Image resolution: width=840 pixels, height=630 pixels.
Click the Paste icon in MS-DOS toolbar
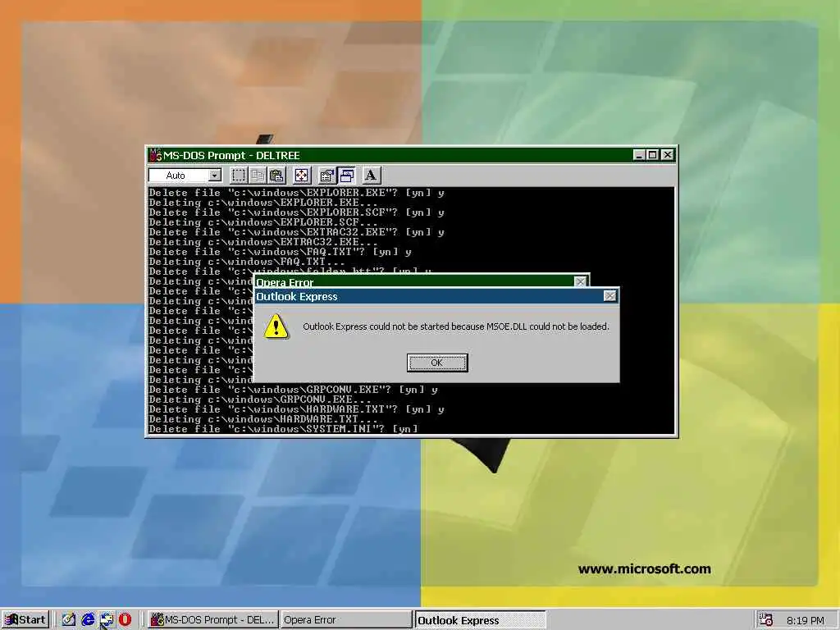pyautogui.click(x=276, y=176)
